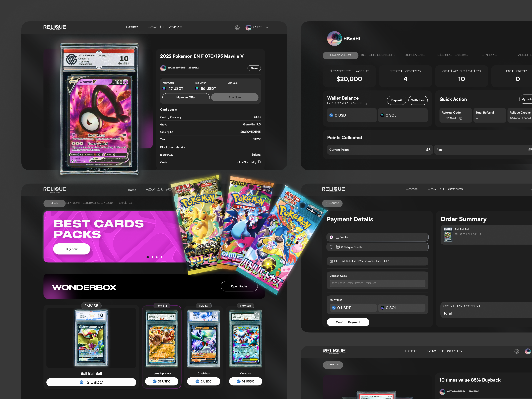This screenshot has height=399, width=532.
Task: Click the diamond badge on Crush box card
Action: (215, 314)
